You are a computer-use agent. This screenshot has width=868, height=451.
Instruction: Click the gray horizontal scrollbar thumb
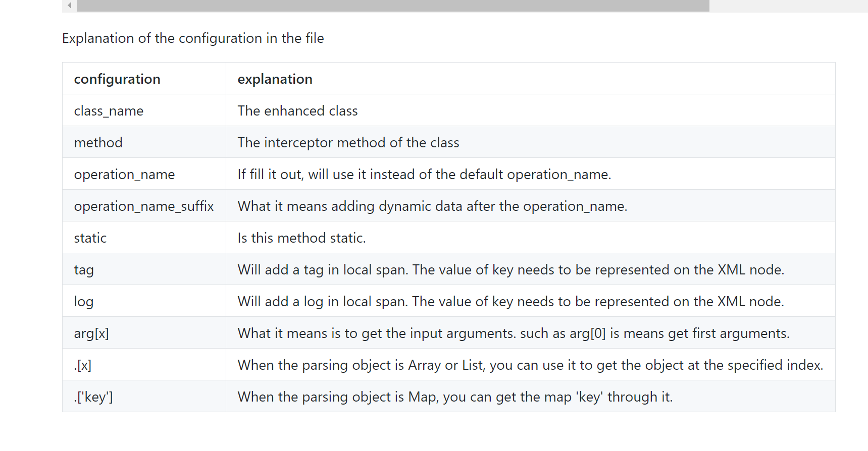393,6
